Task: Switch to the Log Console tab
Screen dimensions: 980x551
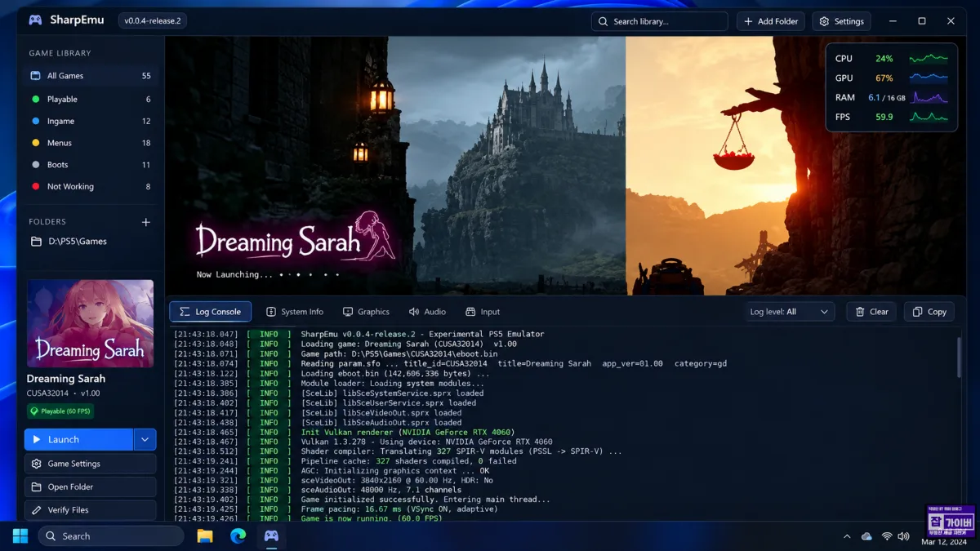Action: (x=210, y=312)
